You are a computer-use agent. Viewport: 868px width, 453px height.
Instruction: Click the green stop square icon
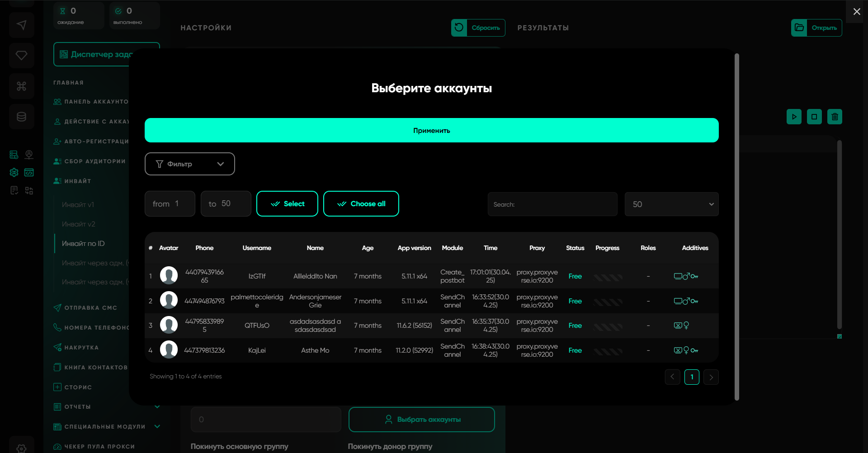[x=814, y=117]
